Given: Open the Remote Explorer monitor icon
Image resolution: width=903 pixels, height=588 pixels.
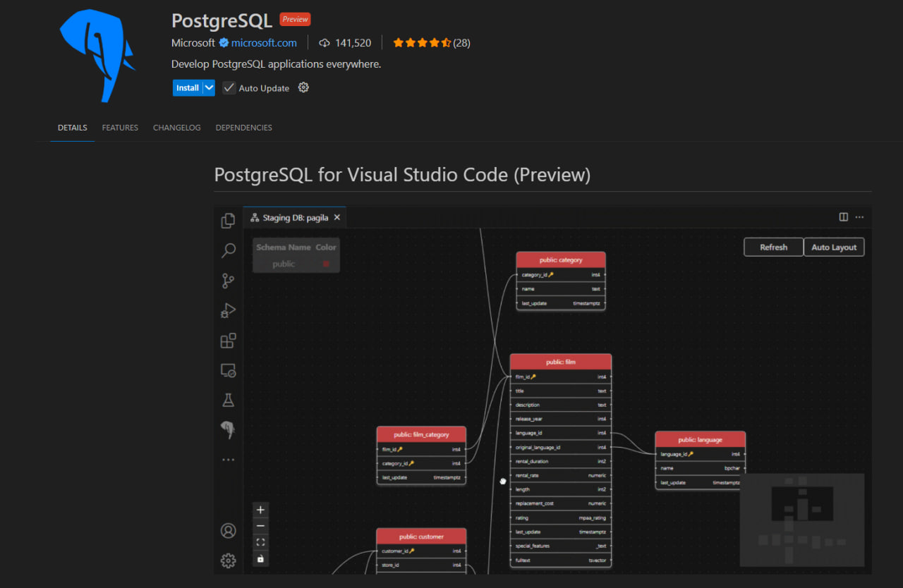Looking at the screenshot, I should tap(228, 370).
